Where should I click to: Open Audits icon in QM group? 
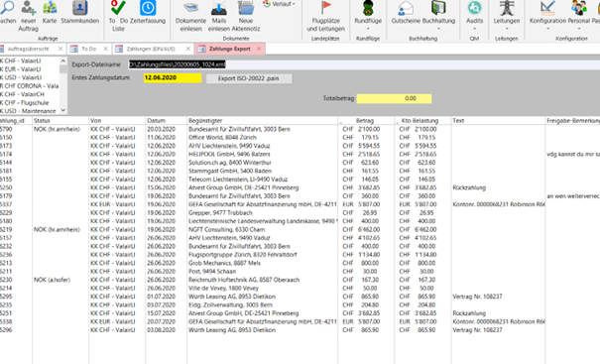pyautogui.click(x=474, y=16)
